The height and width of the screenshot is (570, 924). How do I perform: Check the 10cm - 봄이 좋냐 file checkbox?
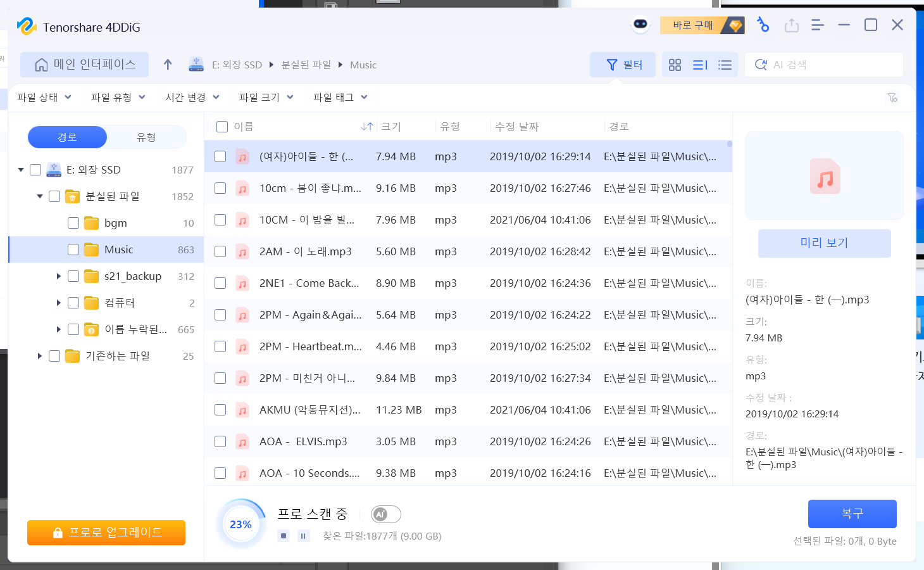pyautogui.click(x=220, y=188)
